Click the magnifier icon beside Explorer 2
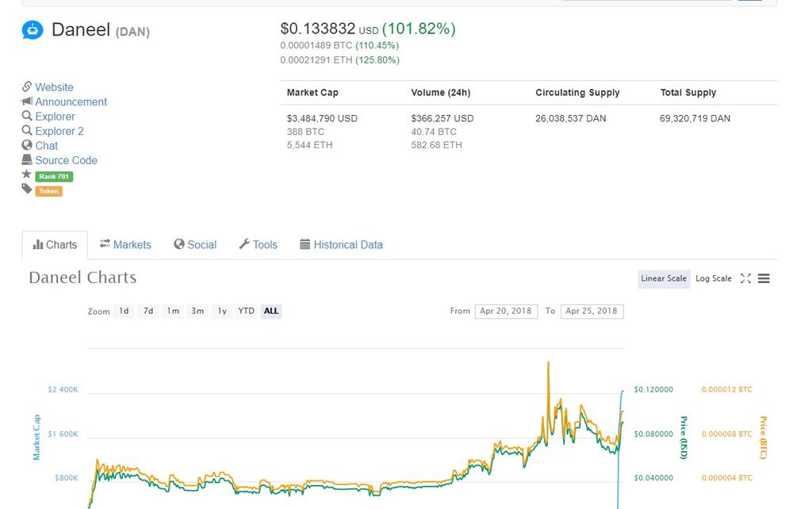 [x=27, y=131]
